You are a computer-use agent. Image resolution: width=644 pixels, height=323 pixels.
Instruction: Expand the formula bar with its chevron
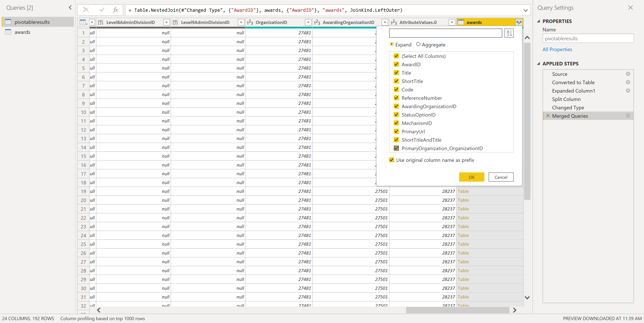pyautogui.click(x=525, y=11)
